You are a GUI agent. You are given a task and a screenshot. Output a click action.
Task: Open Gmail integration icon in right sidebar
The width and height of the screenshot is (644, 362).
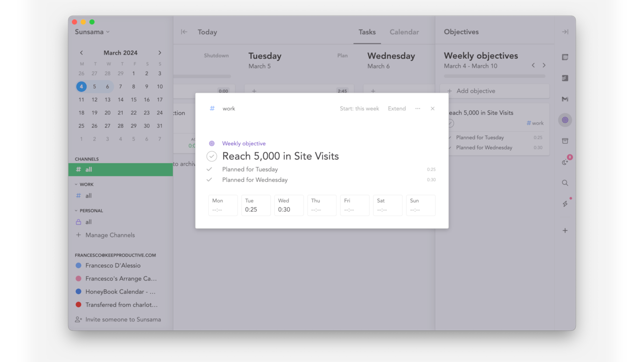tap(565, 99)
